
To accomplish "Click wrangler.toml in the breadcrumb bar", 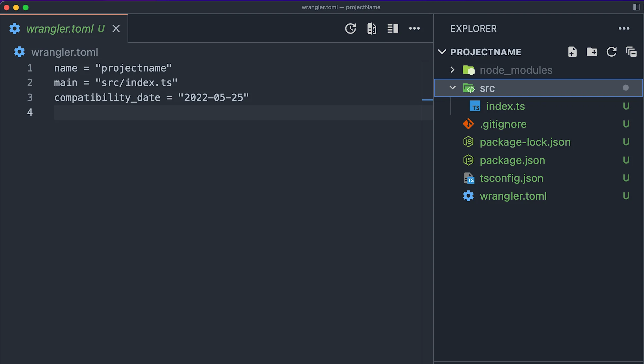I will pyautogui.click(x=64, y=52).
